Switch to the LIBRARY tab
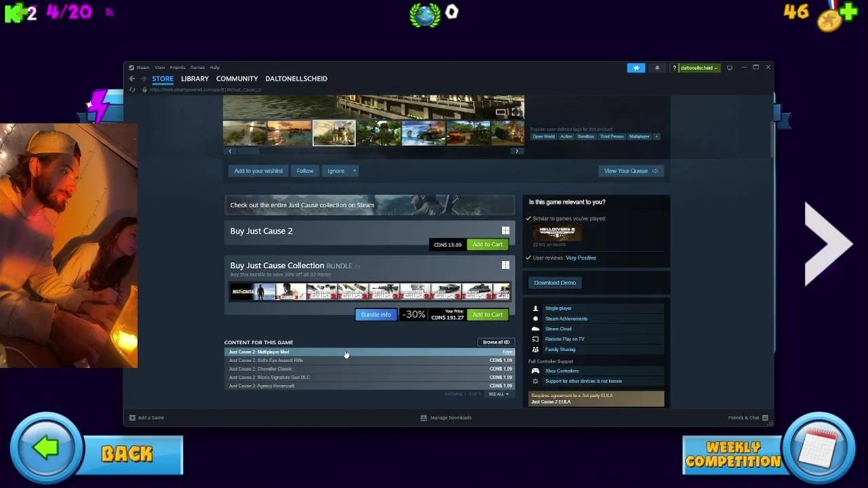Screen dimensions: 868x488 click(195, 79)
